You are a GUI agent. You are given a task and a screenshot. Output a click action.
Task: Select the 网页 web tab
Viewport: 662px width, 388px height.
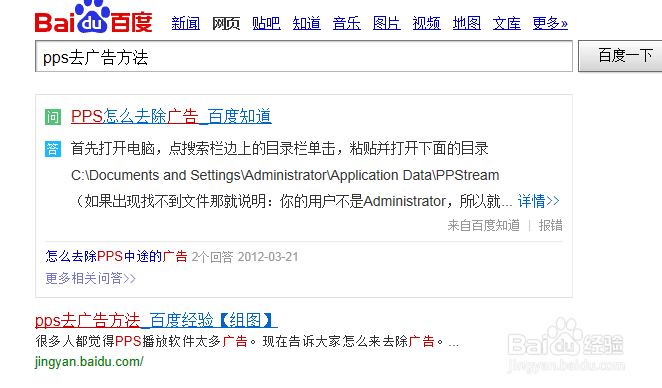coord(226,23)
